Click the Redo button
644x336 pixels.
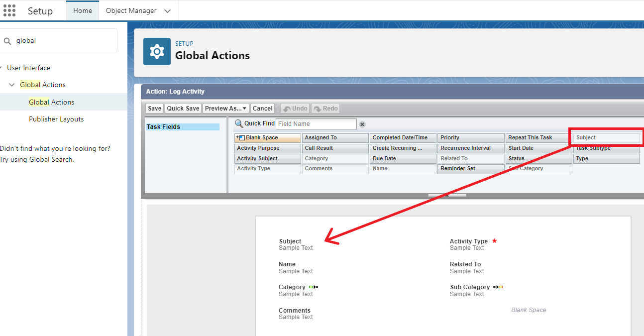[x=325, y=109]
